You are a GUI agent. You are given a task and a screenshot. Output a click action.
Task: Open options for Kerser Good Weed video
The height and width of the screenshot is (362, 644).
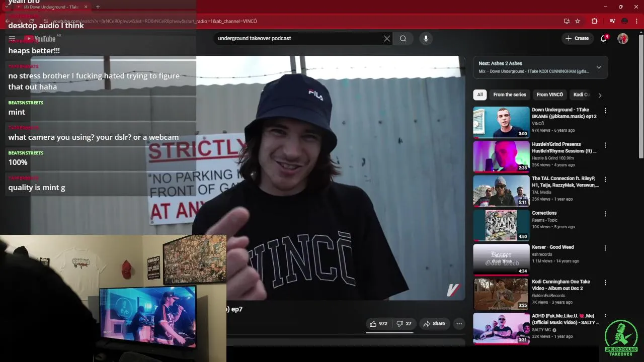[605, 248]
